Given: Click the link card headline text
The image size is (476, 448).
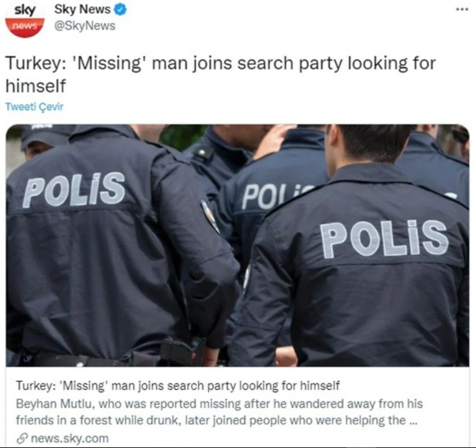Looking at the screenshot, I should click(x=177, y=386).
